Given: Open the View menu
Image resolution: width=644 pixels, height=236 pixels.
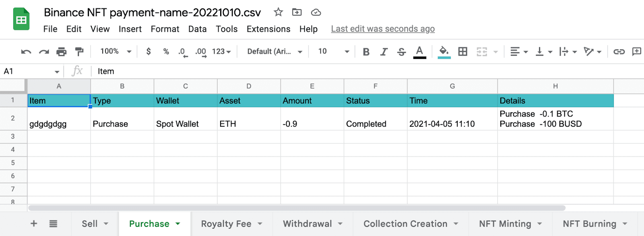Looking at the screenshot, I should pyautogui.click(x=100, y=29).
